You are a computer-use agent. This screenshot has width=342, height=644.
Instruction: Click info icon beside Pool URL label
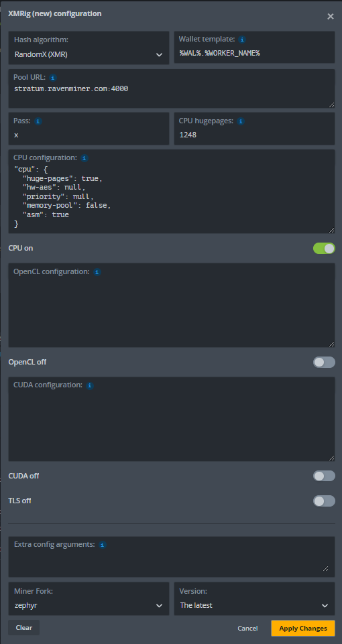pos(53,78)
